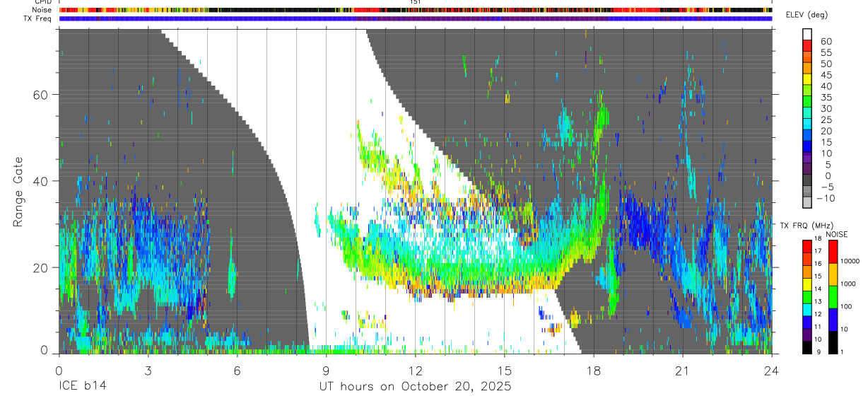Click the 'TX Freq' row label at top
Viewport: 868px width, 401px height.
(x=39, y=18)
